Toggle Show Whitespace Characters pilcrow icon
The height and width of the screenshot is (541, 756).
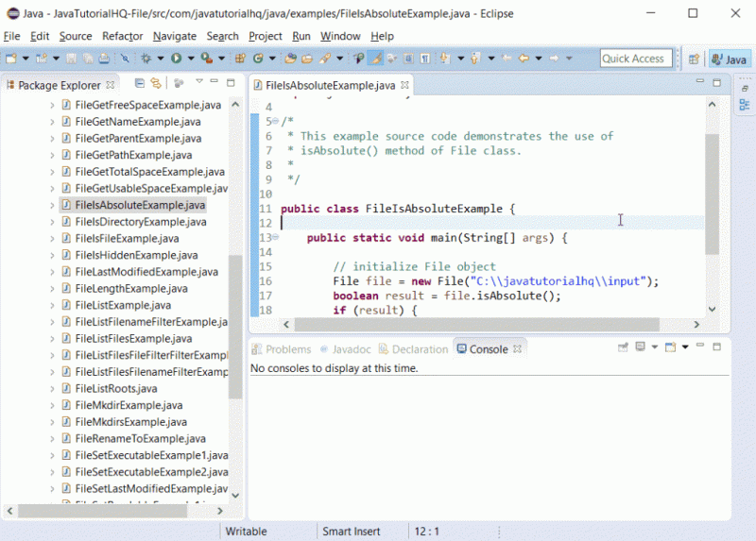coord(424,59)
